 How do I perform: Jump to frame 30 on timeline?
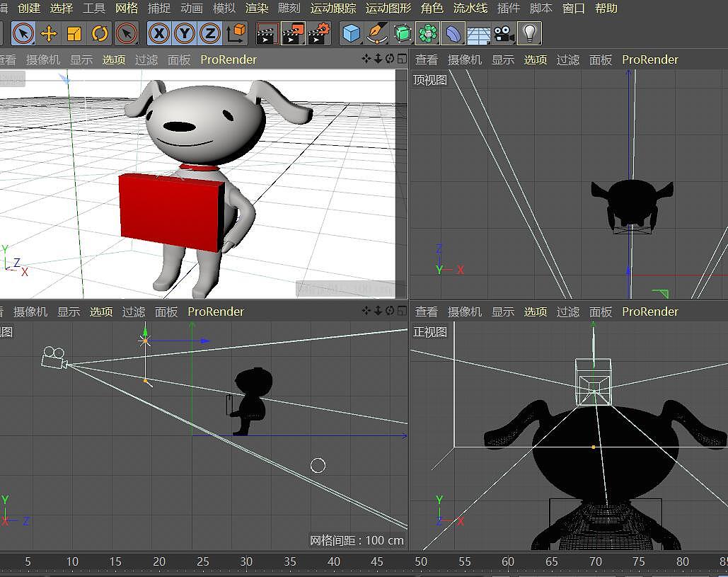pos(246,561)
